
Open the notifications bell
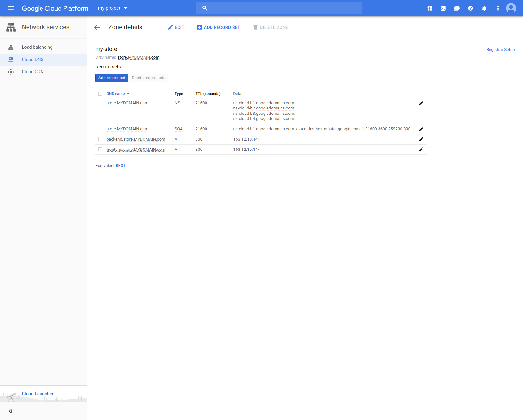[x=484, y=8]
